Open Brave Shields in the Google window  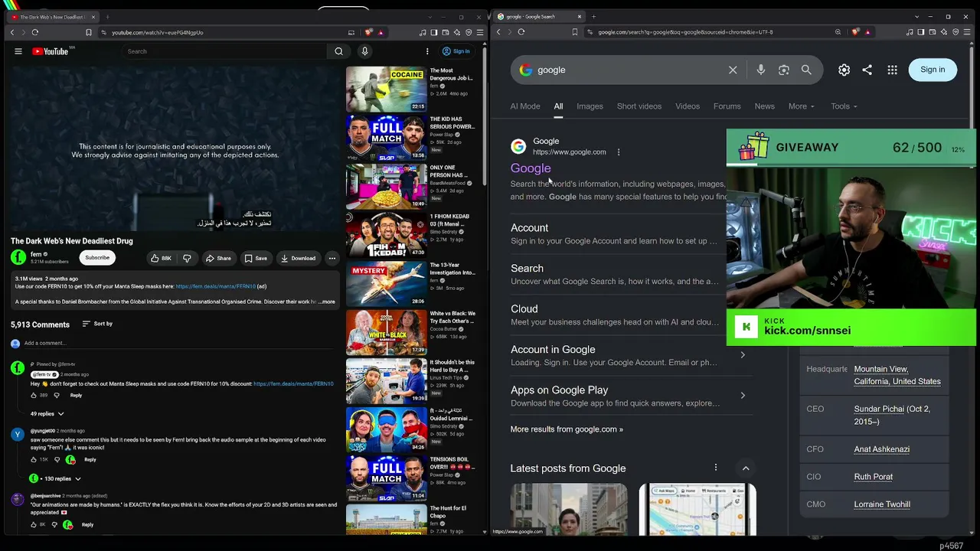click(854, 32)
